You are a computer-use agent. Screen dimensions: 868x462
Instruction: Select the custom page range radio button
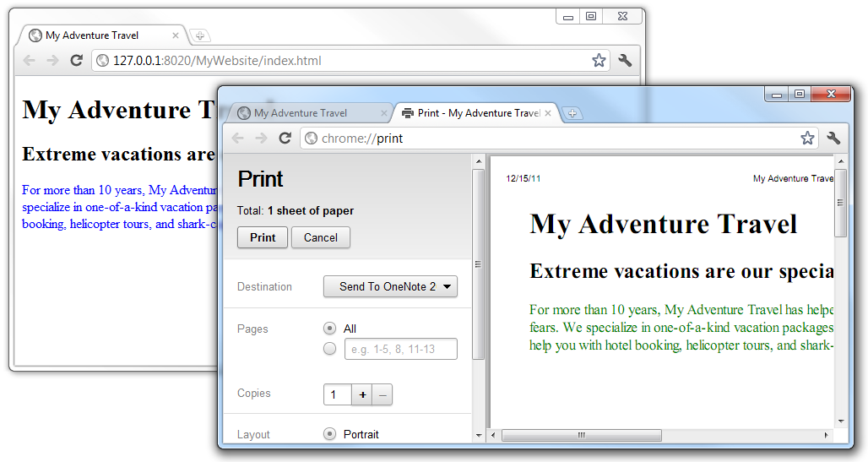[329, 349]
